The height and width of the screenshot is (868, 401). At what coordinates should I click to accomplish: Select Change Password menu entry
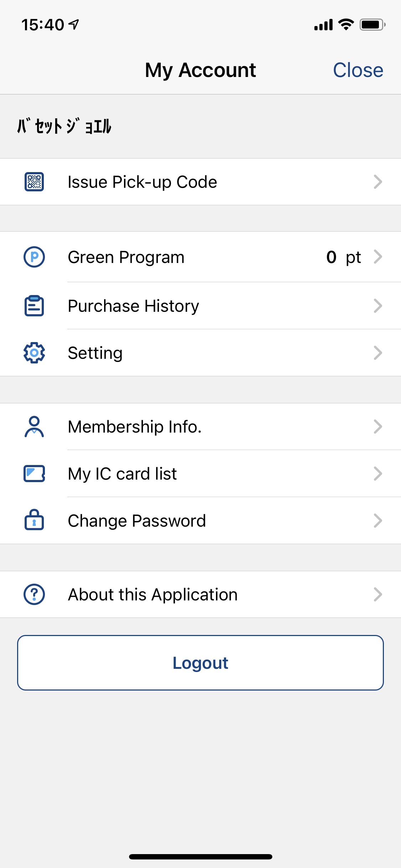click(x=137, y=521)
